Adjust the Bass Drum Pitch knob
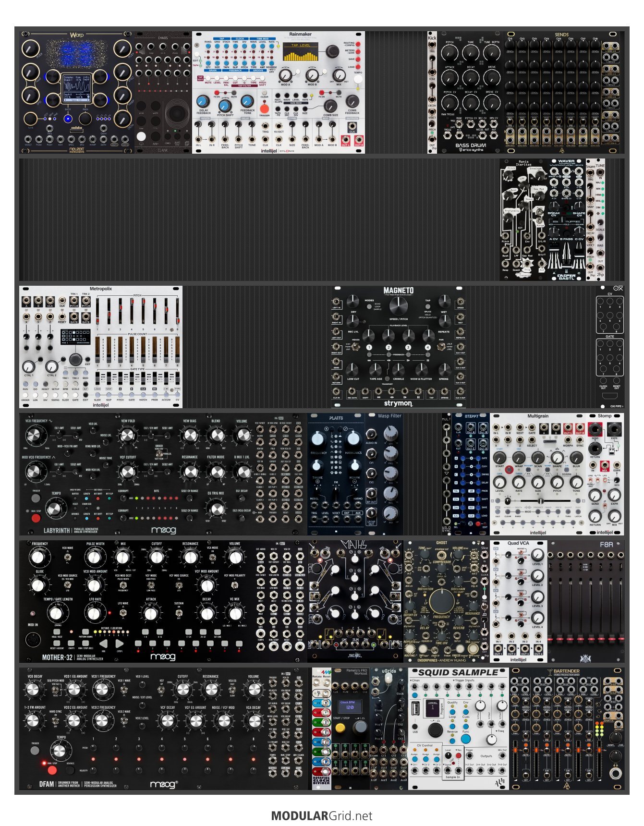Viewport: 644px width, 826px height. pos(450,53)
